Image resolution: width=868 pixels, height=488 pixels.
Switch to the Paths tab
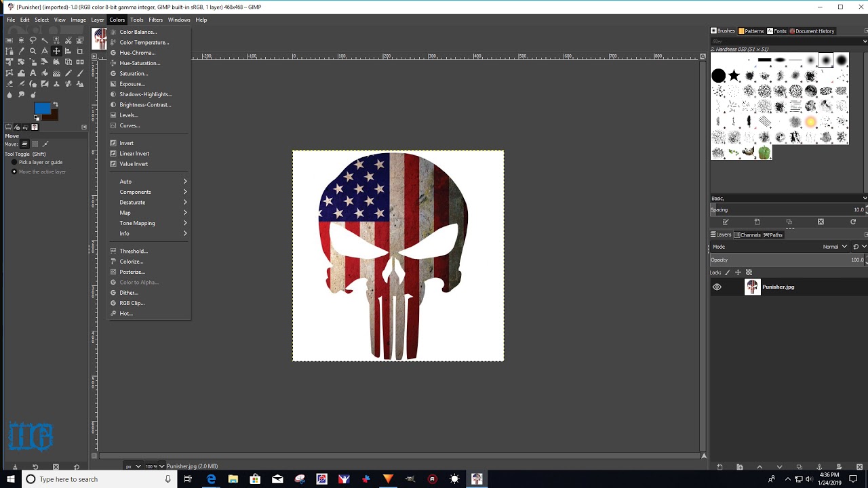774,235
